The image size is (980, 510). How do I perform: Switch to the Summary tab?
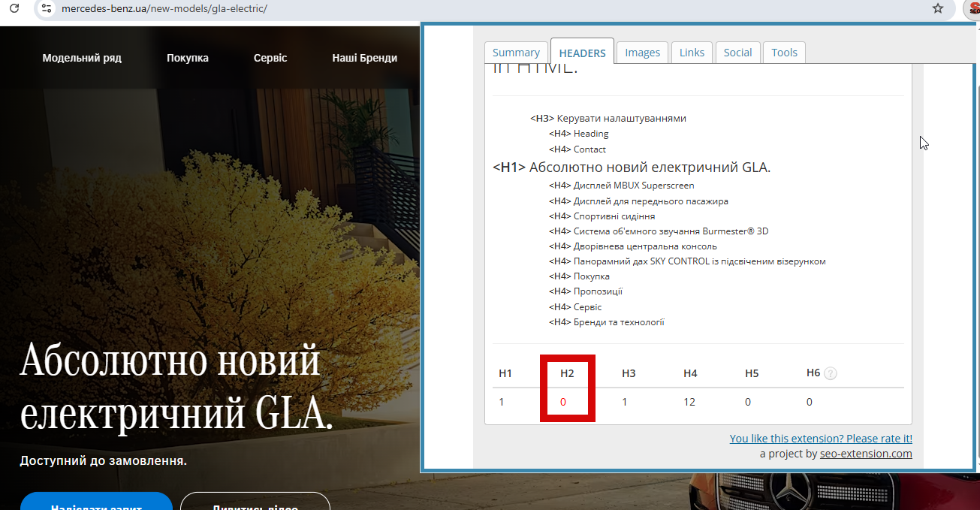pyautogui.click(x=516, y=53)
